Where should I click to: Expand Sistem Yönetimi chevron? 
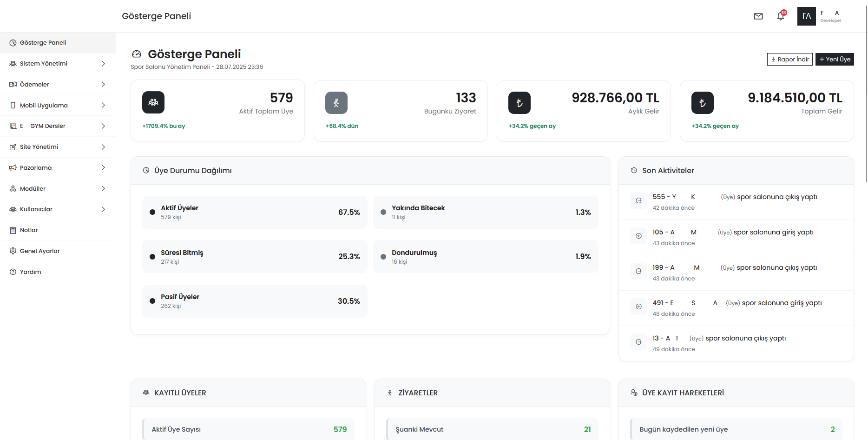tap(103, 64)
